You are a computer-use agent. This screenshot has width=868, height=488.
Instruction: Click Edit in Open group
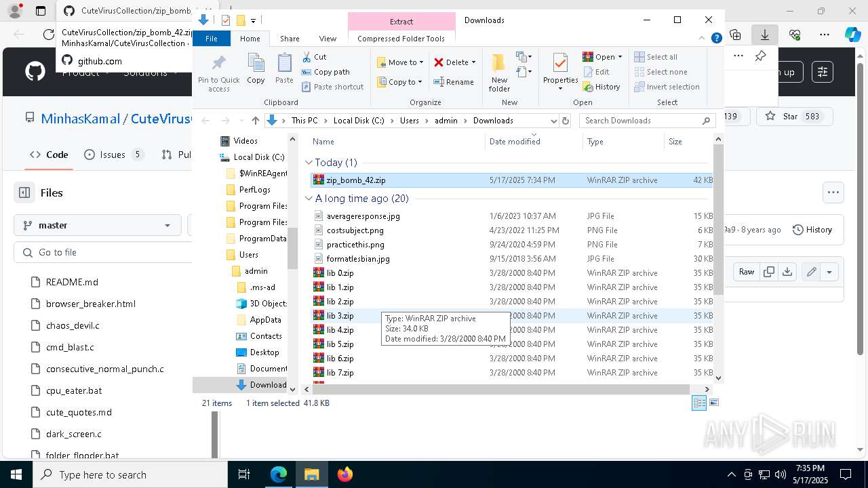[x=595, y=72]
